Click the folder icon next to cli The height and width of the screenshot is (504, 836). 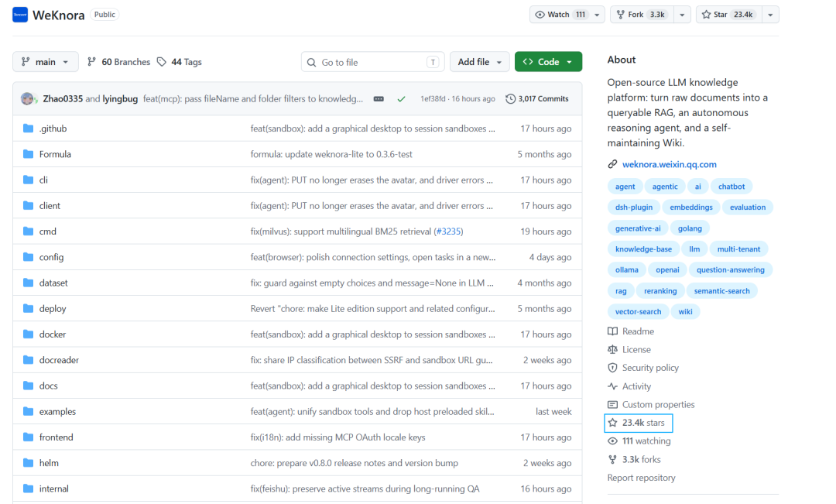(29, 180)
